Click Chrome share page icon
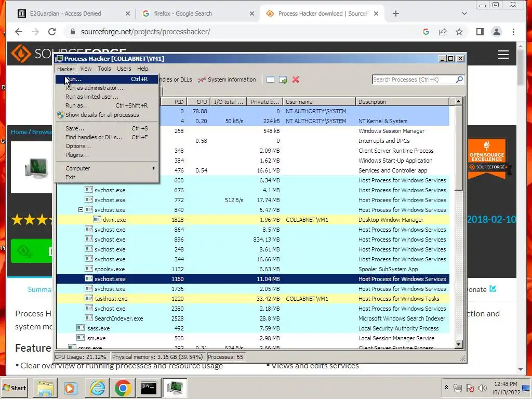532x399 pixels. (x=443, y=32)
